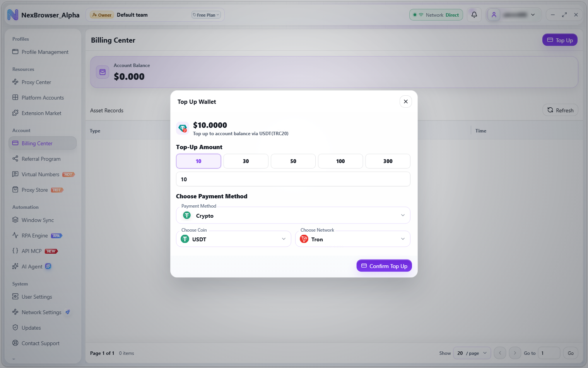Select the 100 top-up amount
The image size is (588, 368).
(x=340, y=161)
